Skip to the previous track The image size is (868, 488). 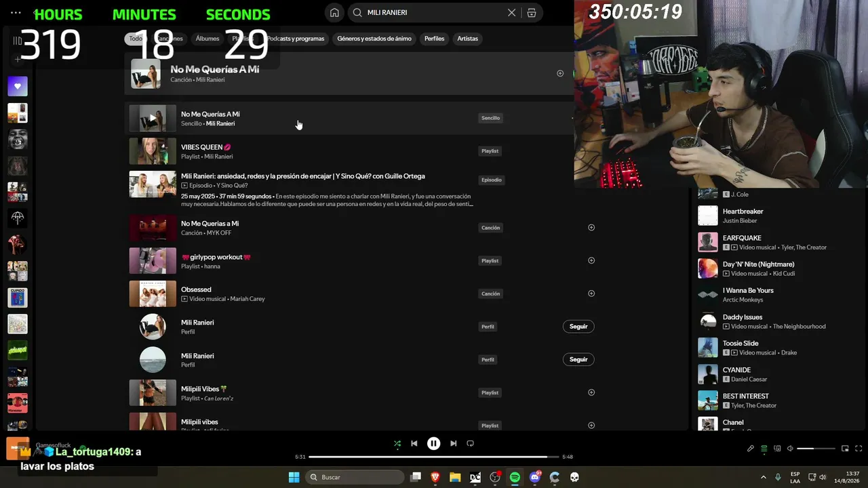[x=414, y=444]
